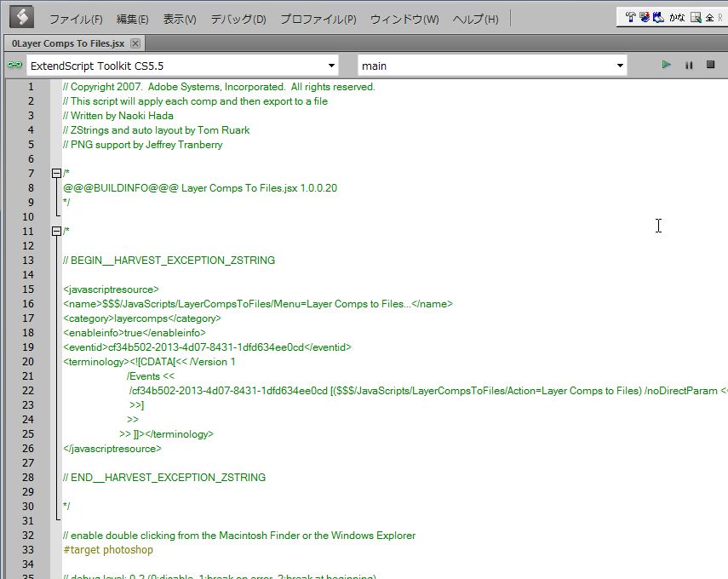Pause script execution
728x579 pixels.
[689, 66]
